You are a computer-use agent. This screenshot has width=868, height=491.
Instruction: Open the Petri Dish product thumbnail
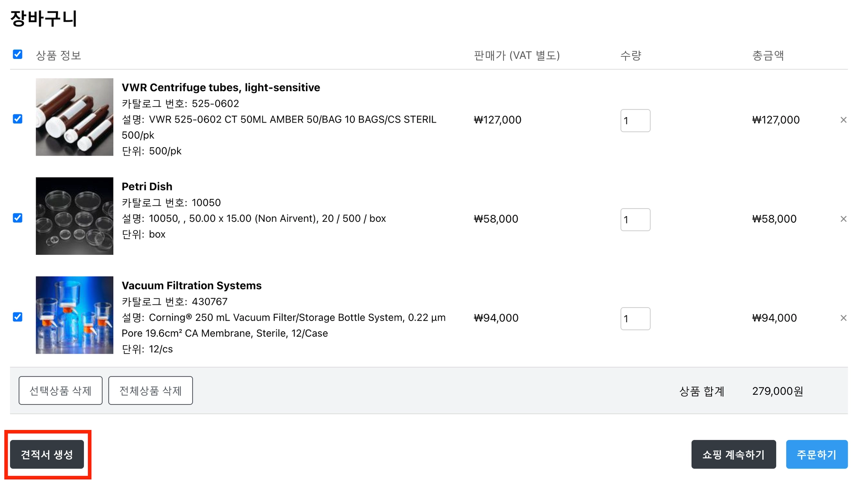pyautogui.click(x=75, y=216)
